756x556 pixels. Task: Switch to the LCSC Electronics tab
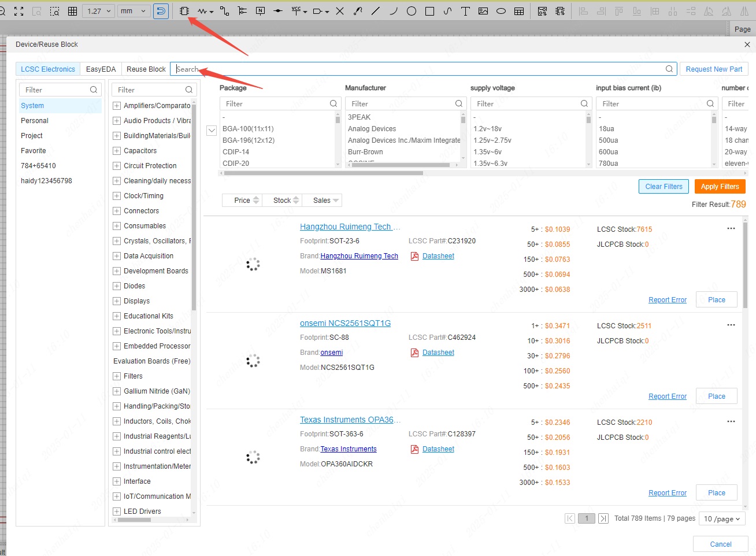coord(48,69)
